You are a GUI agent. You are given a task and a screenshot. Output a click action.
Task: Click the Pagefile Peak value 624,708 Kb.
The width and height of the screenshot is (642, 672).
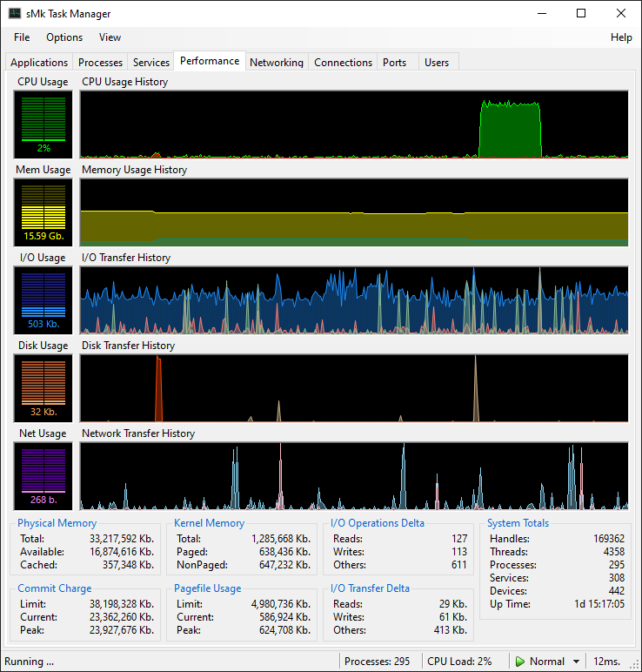point(284,630)
